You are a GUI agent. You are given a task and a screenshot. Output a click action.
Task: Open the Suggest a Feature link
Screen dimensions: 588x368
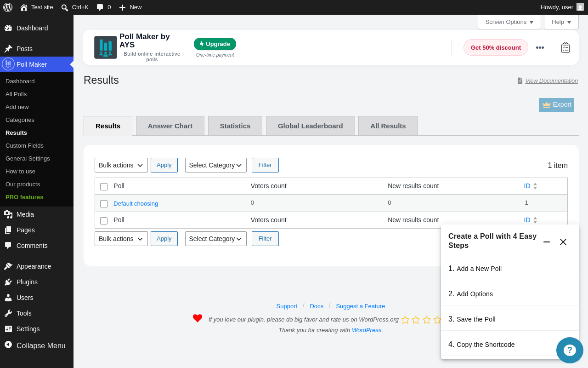coord(361,306)
